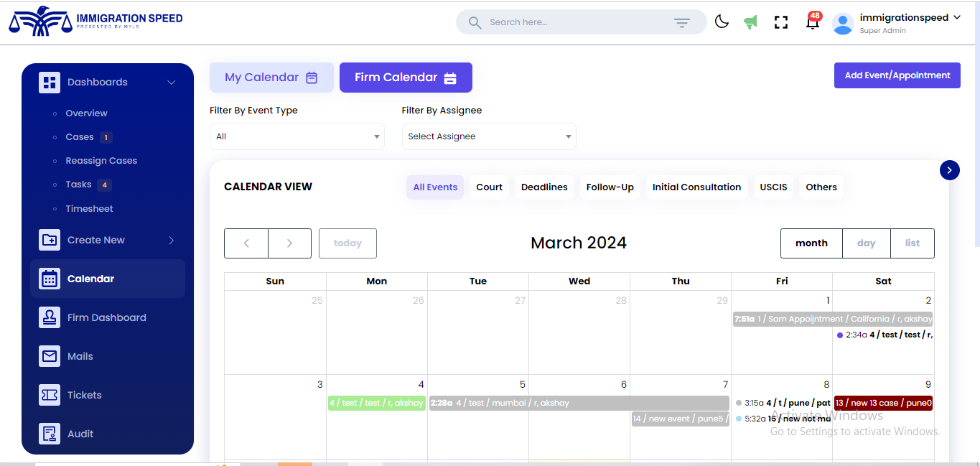This screenshot has width=980, height=466.
Task: Click the Tickets icon in sidebar
Action: 50,395
